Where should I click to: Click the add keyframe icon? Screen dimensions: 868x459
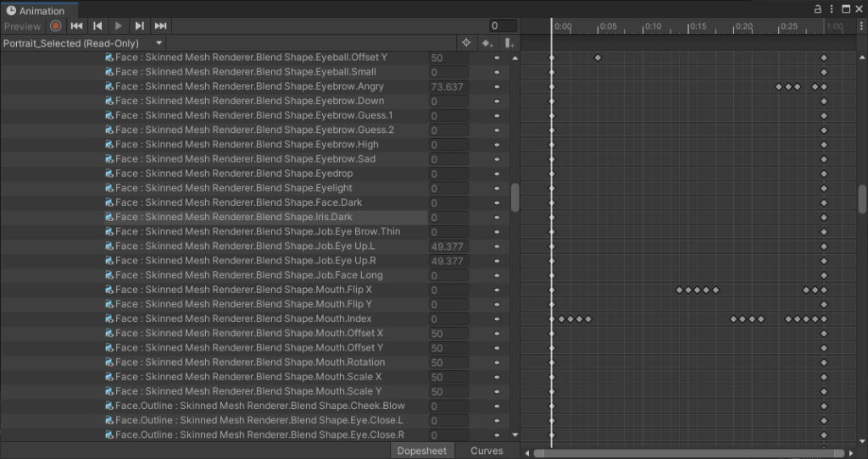487,43
